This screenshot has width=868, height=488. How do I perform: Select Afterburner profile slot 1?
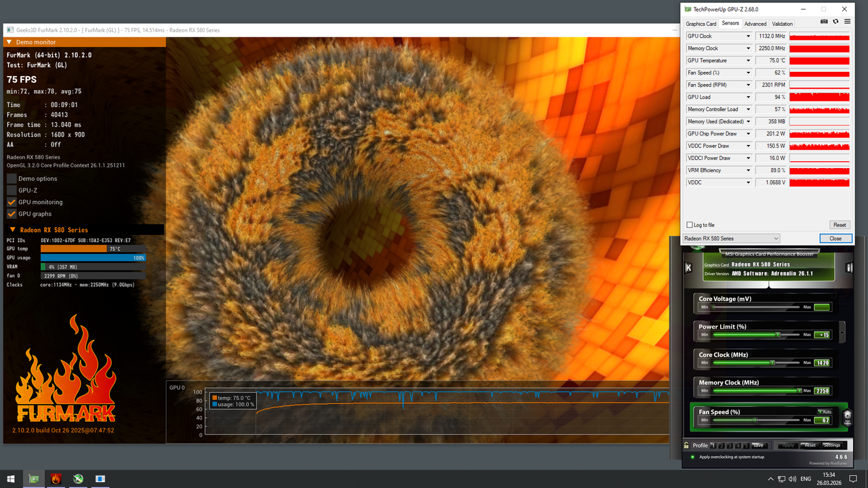713,445
